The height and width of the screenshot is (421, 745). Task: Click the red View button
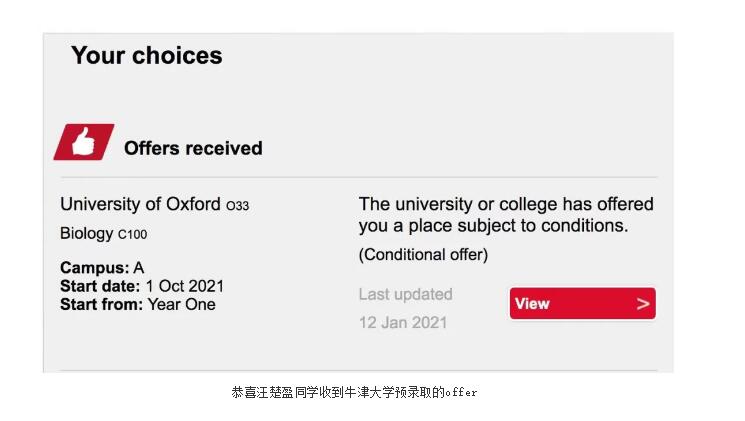(x=582, y=304)
